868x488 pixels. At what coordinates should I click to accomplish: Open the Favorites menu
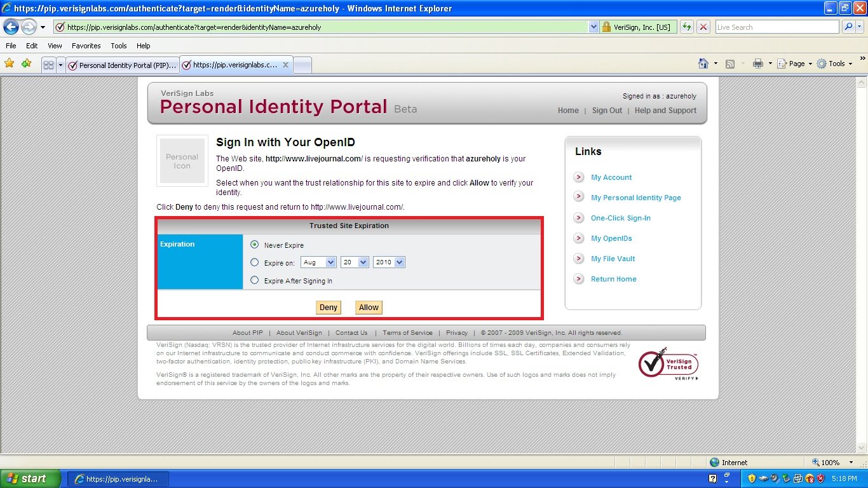tap(86, 46)
